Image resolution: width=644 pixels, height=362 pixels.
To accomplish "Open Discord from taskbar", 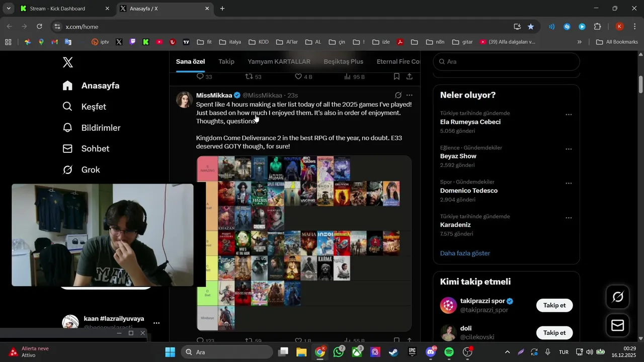I will click(431, 352).
